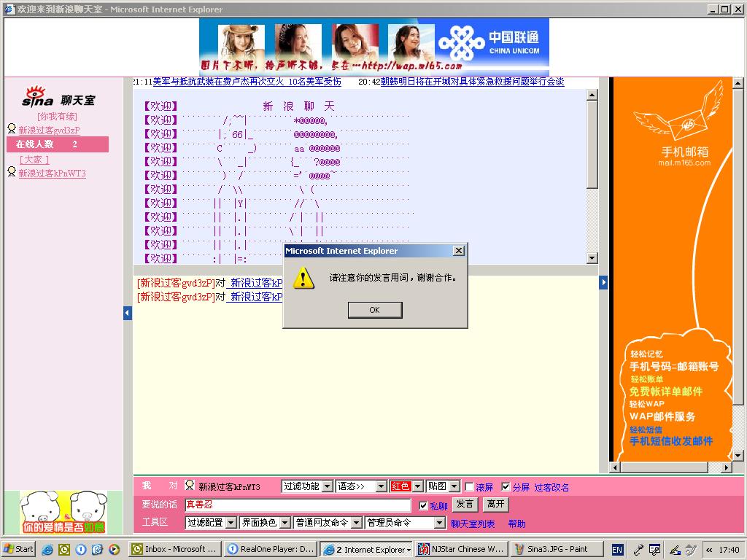Viewport: 747px width, 560px height.
Task: Click the handwriting pen icon in the system tray
Action: pyautogui.click(x=675, y=550)
